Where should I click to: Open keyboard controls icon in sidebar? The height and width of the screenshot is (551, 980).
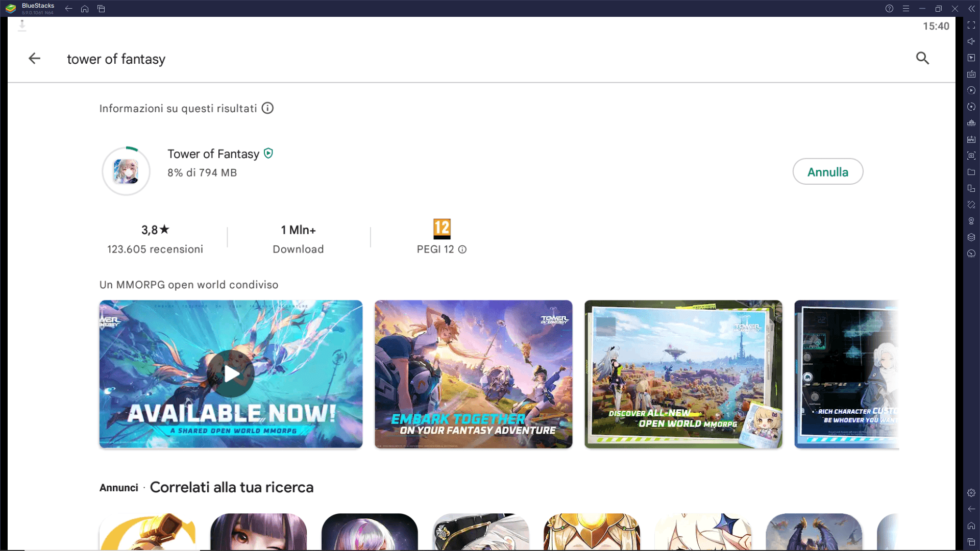[971, 74]
